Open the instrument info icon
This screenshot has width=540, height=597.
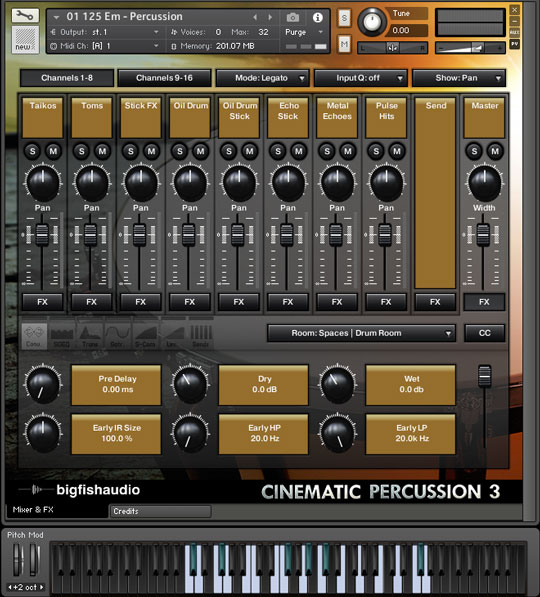click(318, 18)
